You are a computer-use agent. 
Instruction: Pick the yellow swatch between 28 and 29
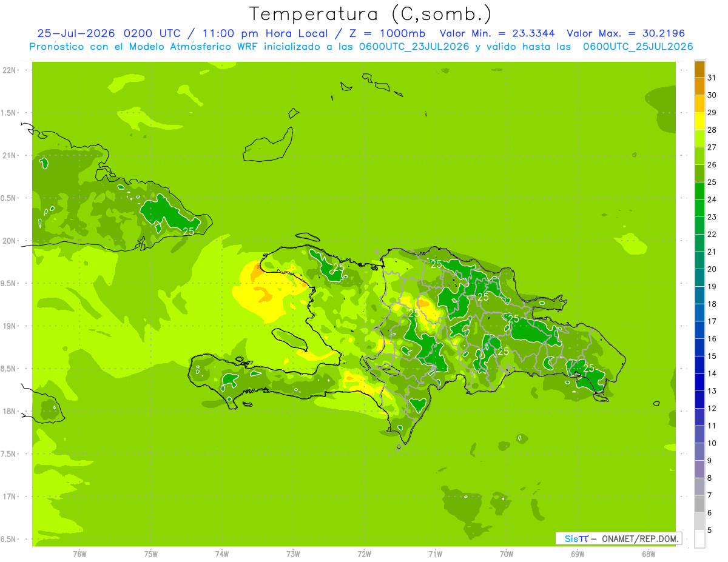pos(699,121)
